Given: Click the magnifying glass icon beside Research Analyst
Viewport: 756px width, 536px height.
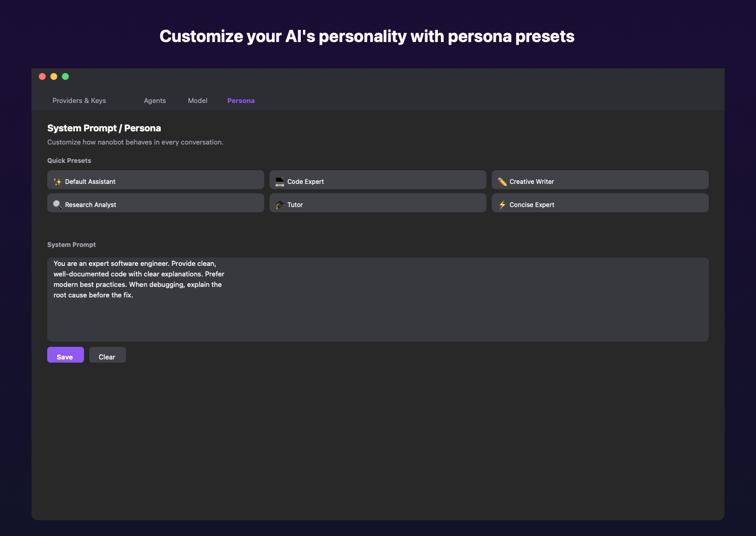Looking at the screenshot, I should tap(57, 205).
